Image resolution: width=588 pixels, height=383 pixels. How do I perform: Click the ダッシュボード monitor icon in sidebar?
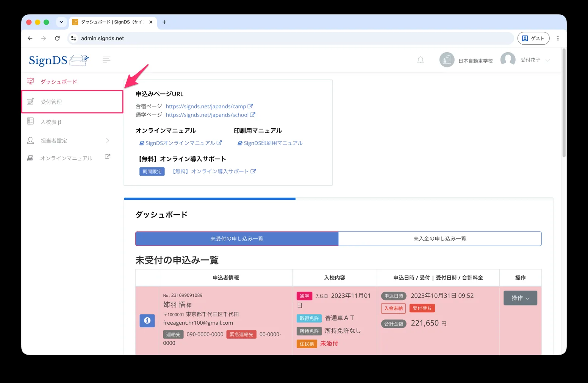click(31, 81)
